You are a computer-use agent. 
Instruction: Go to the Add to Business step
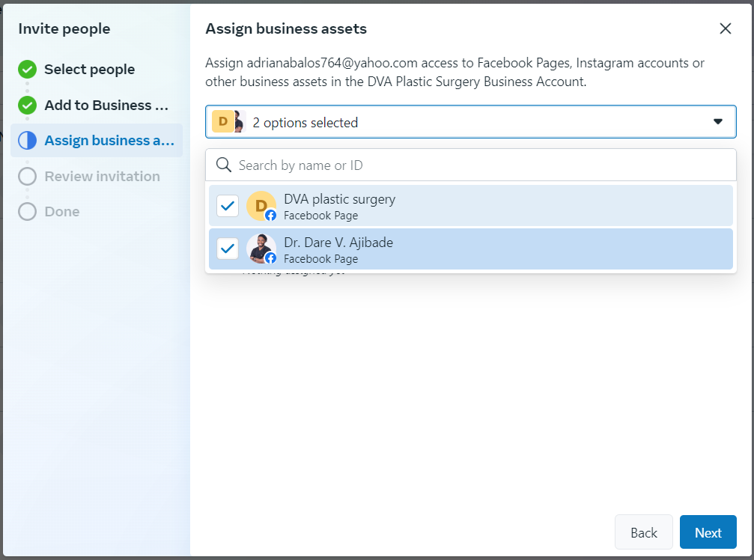(x=107, y=106)
